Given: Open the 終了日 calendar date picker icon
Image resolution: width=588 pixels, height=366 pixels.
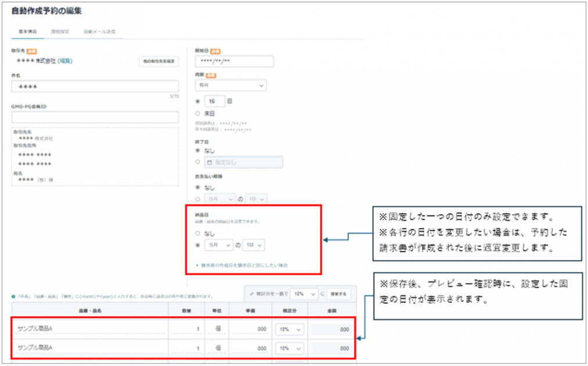Looking at the screenshot, I should (209, 162).
